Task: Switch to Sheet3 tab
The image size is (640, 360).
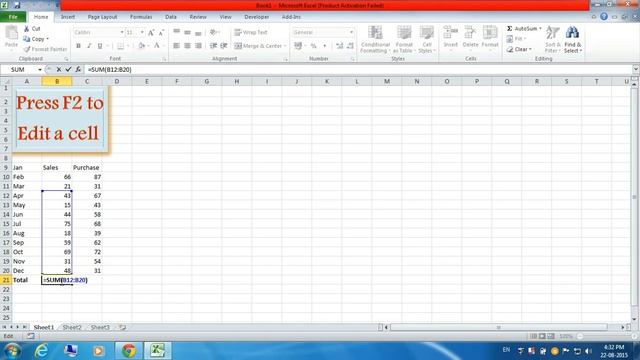Action: point(100,327)
